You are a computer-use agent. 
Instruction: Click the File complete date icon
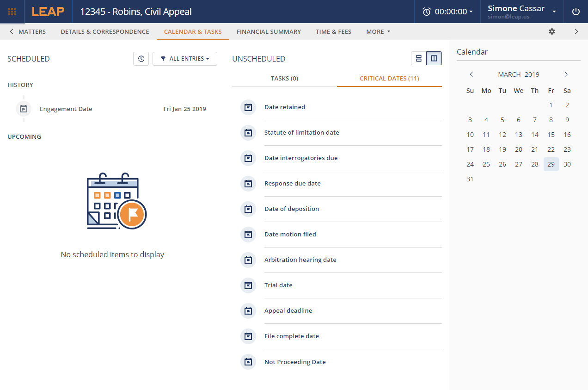click(x=248, y=336)
